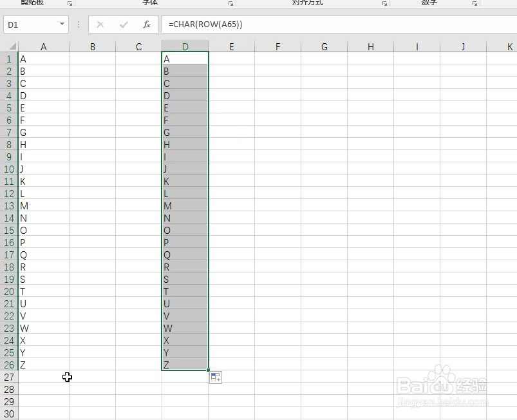
Task: Click cell A1 containing A
Action: click(x=44, y=59)
